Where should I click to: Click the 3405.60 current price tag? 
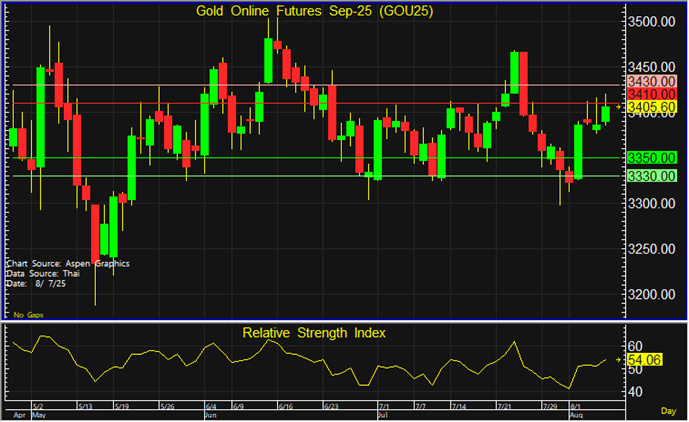point(653,107)
